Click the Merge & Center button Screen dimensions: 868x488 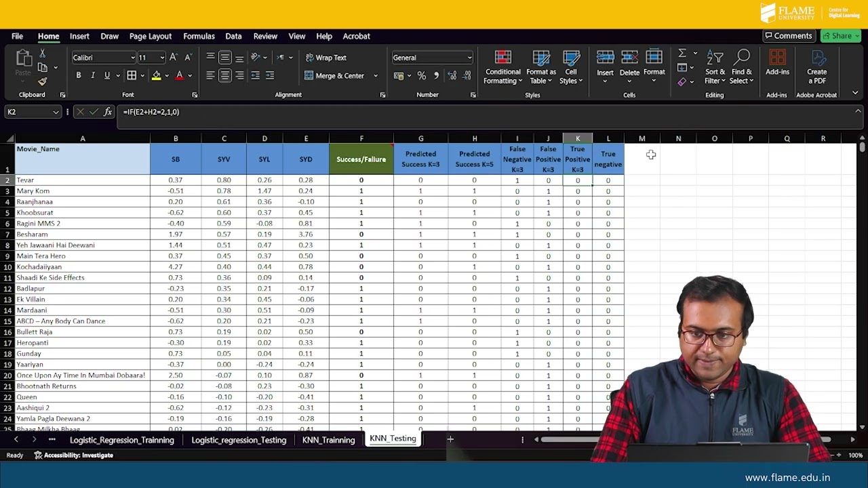click(x=334, y=75)
